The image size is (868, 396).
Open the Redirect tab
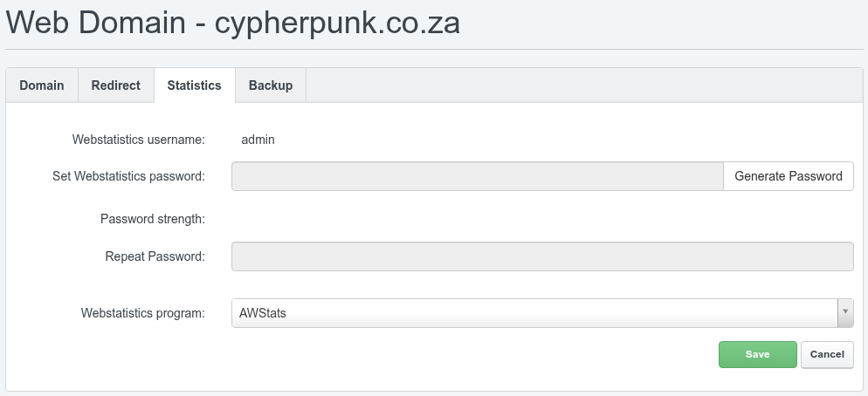tap(115, 85)
